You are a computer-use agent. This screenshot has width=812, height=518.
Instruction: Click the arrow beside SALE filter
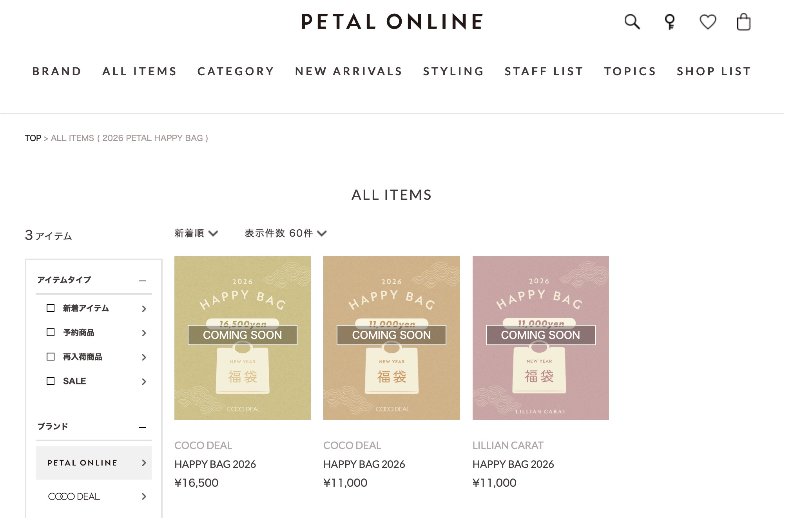point(144,382)
